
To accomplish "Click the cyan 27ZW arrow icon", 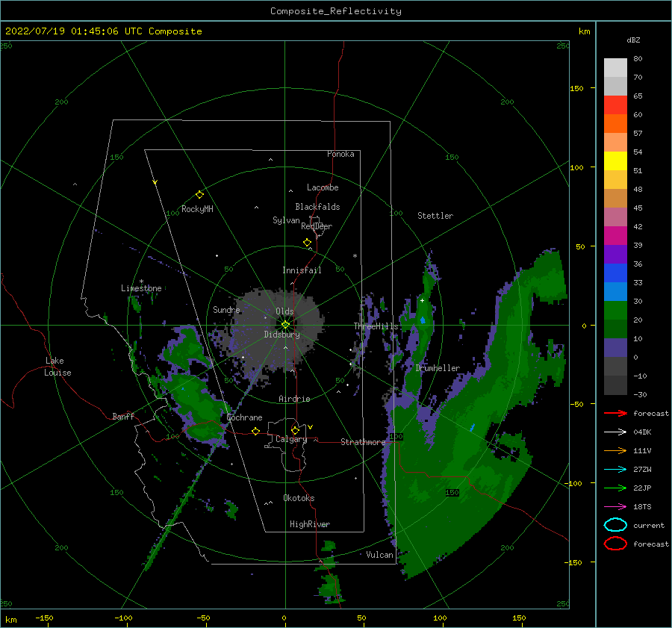I will (x=615, y=470).
